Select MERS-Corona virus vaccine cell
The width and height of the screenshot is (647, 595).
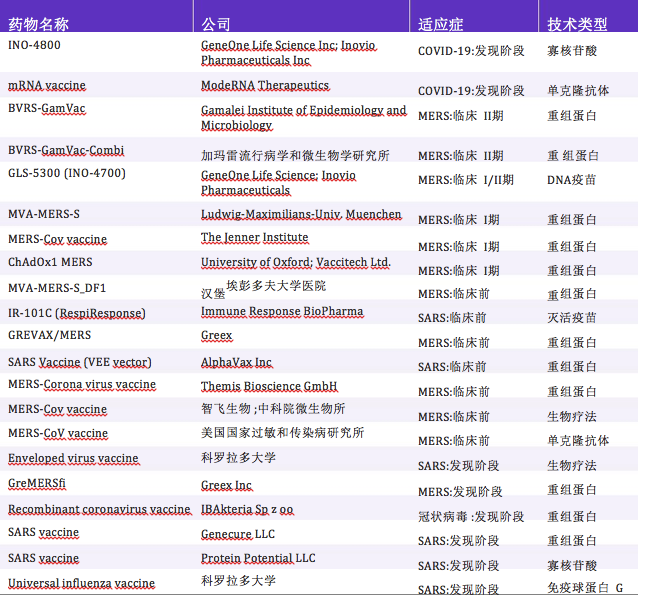(x=82, y=385)
